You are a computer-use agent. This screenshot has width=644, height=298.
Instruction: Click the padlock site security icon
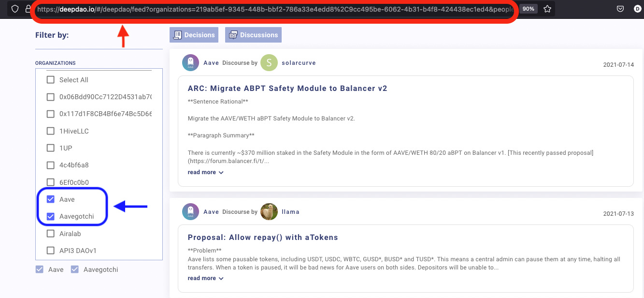coord(28,9)
